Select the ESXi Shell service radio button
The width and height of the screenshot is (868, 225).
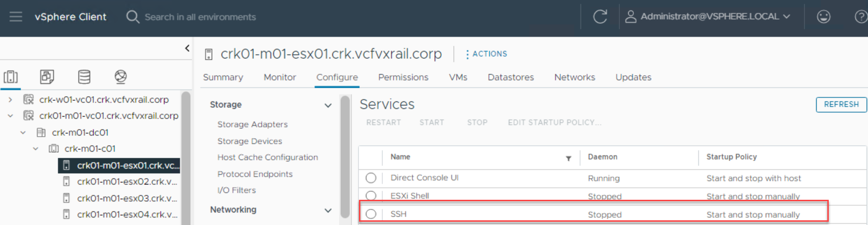coord(371,196)
